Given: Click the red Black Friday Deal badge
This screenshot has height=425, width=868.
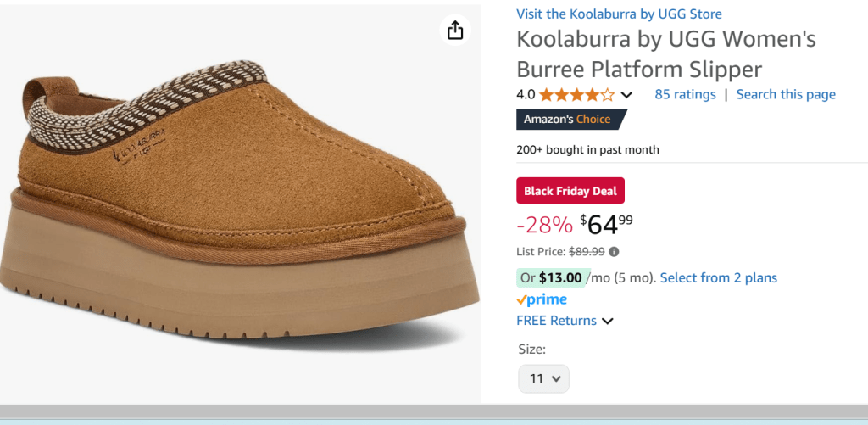Looking at the screenshot, I should (570, 191).
